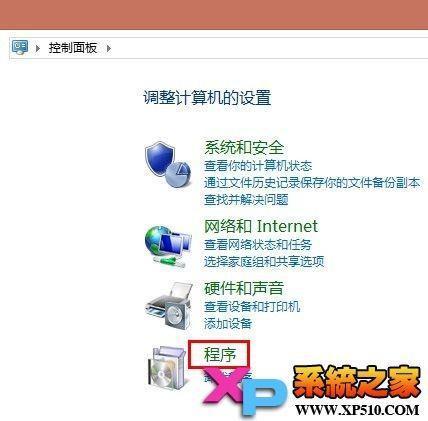Image resolution: width=428 pixels, height=421 pixels.
Task: Open the 查看设备和打印机 link
Action: 252,306
